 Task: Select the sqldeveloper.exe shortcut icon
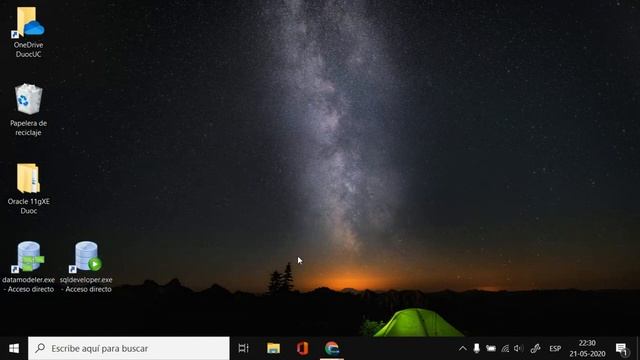(x=86, y=266)
